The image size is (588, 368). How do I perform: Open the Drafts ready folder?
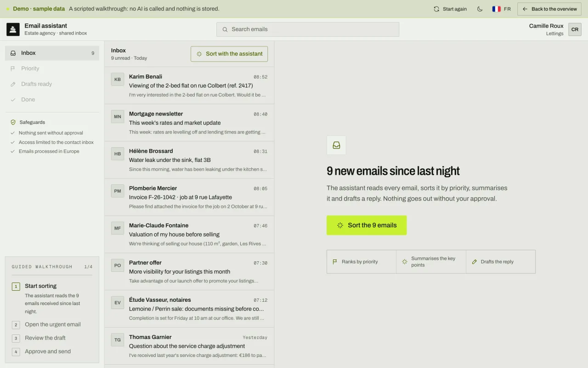pyautogui.click(x=52, y=84)
